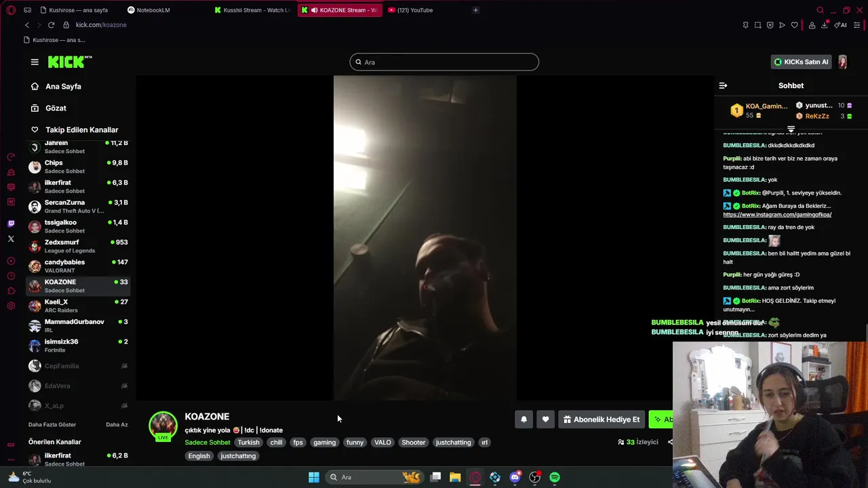Open candybabies channel
868x488 pixels.
pyautogui.click(x=78, y=266)
